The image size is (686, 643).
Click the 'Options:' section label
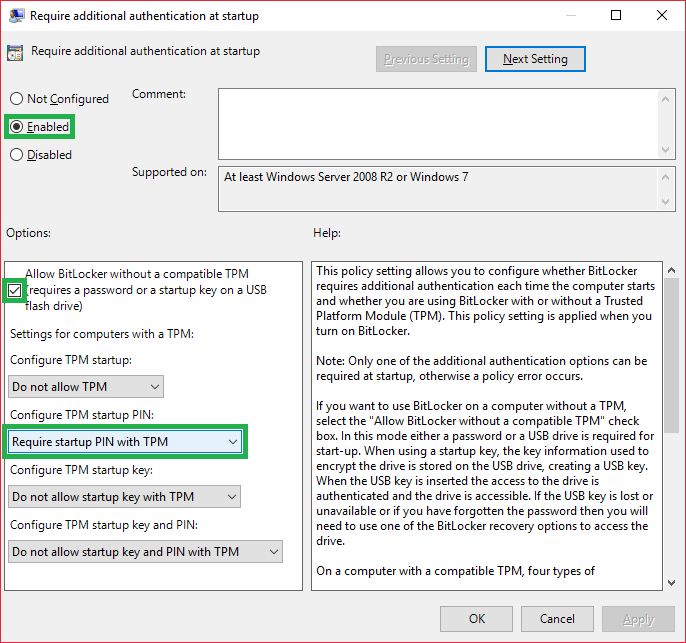[28, 233]
